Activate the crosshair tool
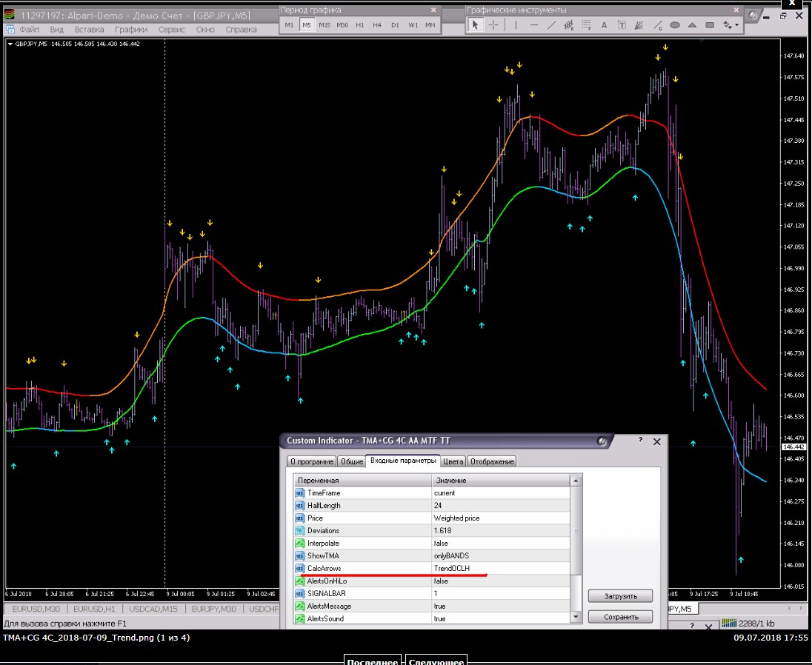Viewport: 812px width, 665px height. [x=493, y=25]
